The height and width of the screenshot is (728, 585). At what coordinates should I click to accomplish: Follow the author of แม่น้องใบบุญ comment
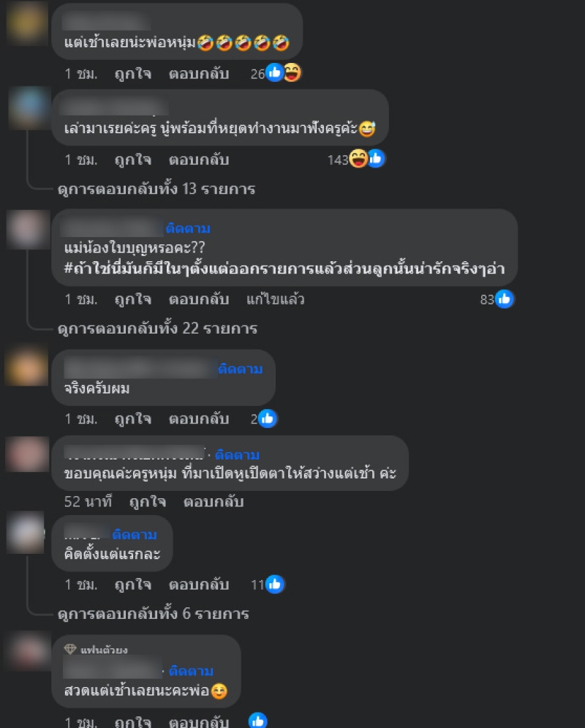(188, 228)
